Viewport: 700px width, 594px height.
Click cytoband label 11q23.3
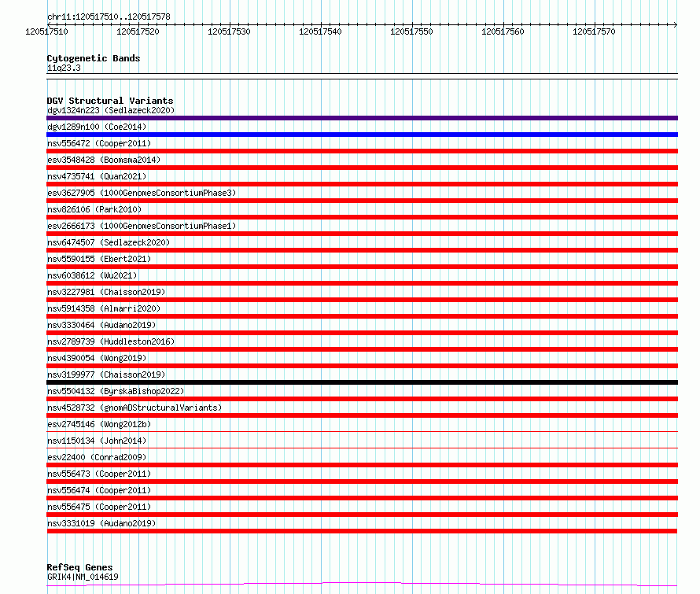(x=64, y=68)
